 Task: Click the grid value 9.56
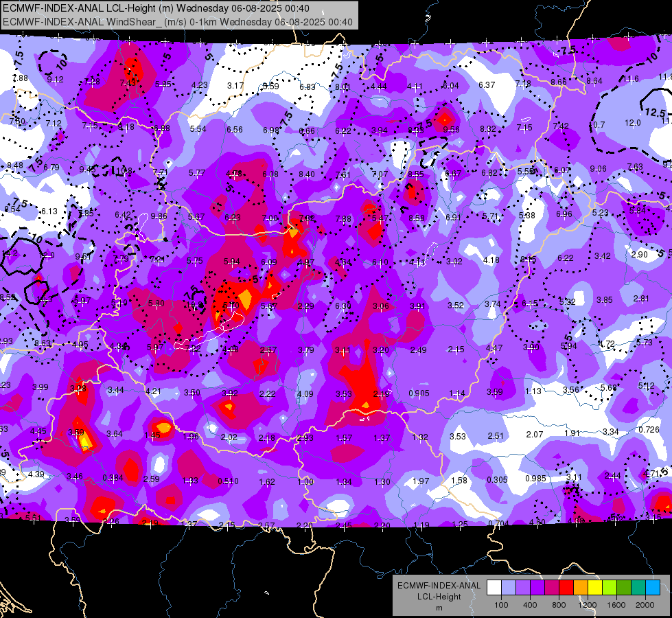[x=451, y=130]
